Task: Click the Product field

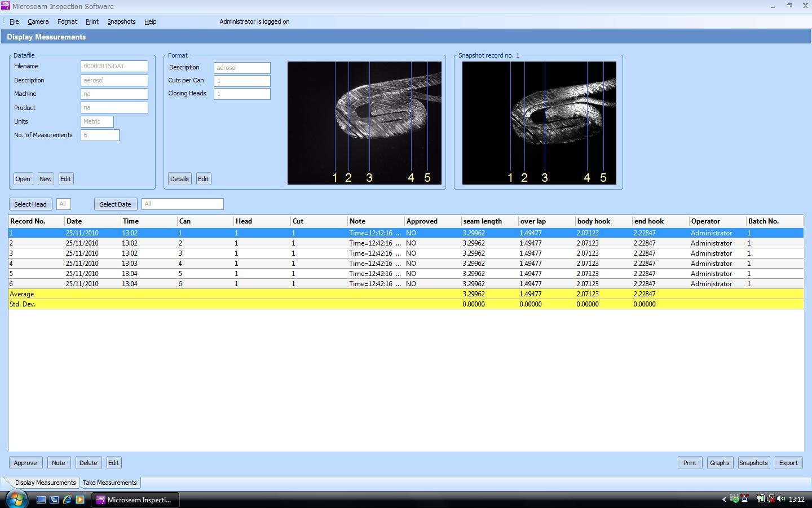Action: coord(114,107)
